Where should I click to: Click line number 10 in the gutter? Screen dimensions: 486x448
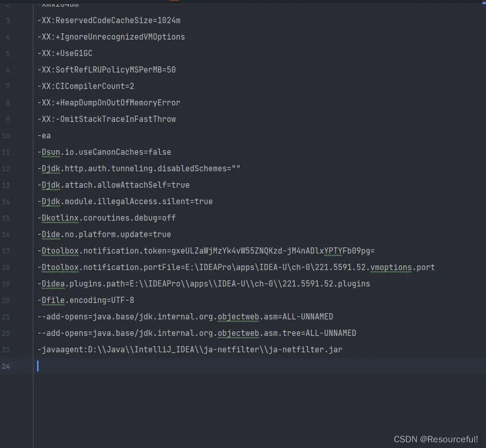[6, 136]
